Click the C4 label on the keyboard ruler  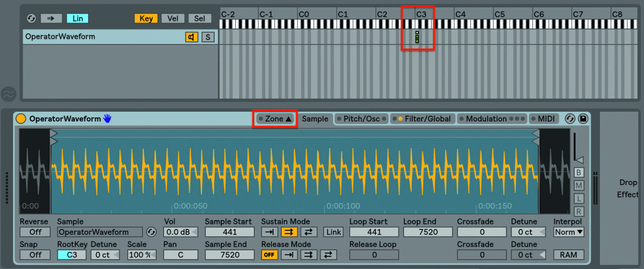coord(460,14)
